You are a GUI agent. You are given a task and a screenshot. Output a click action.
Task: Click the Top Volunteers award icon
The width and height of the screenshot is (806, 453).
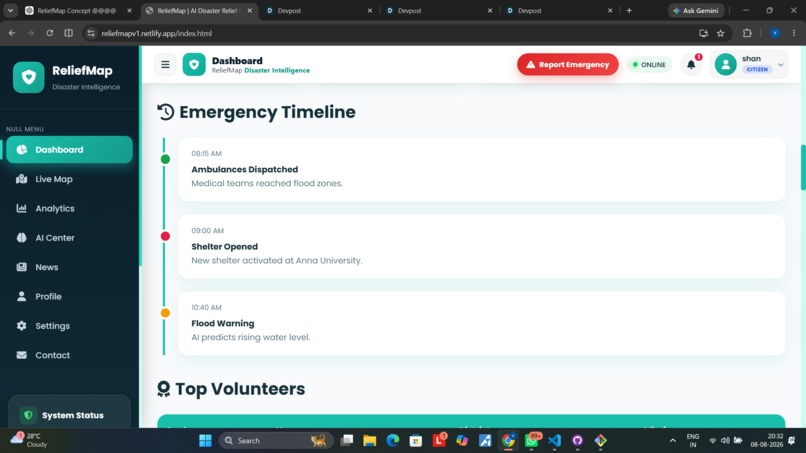click(x=163, y=389)
